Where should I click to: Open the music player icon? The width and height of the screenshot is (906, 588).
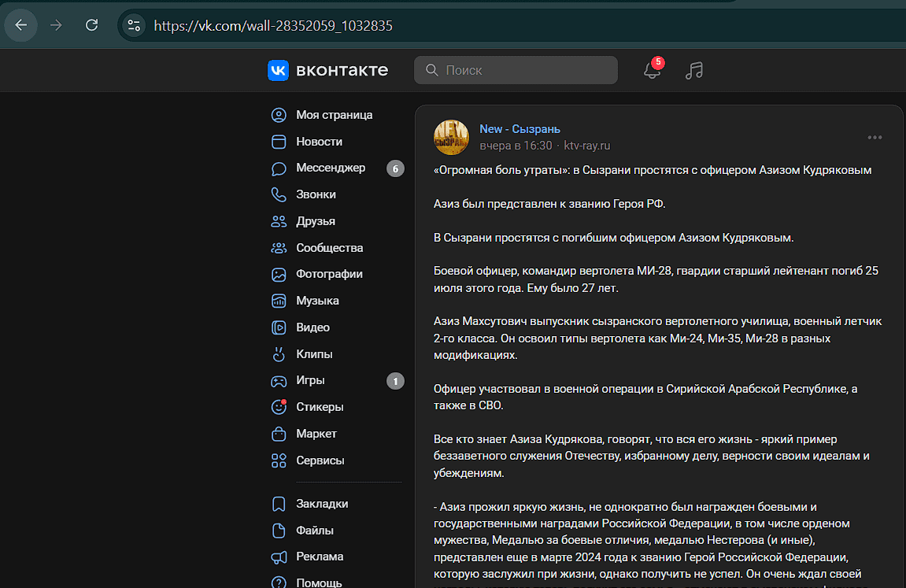(x=693, y=70)
